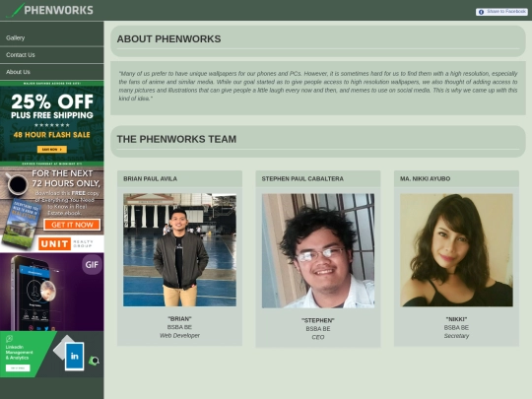Click the LinkedIn Management & Analytics text
The width and height of the screenshot is (532, 399).
point(19,352)
